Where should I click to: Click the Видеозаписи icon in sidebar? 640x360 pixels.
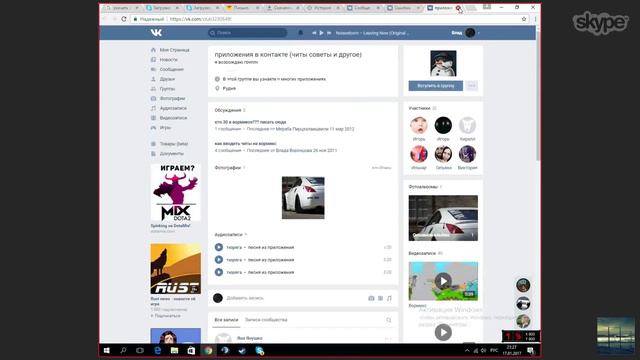click(153, 118)
